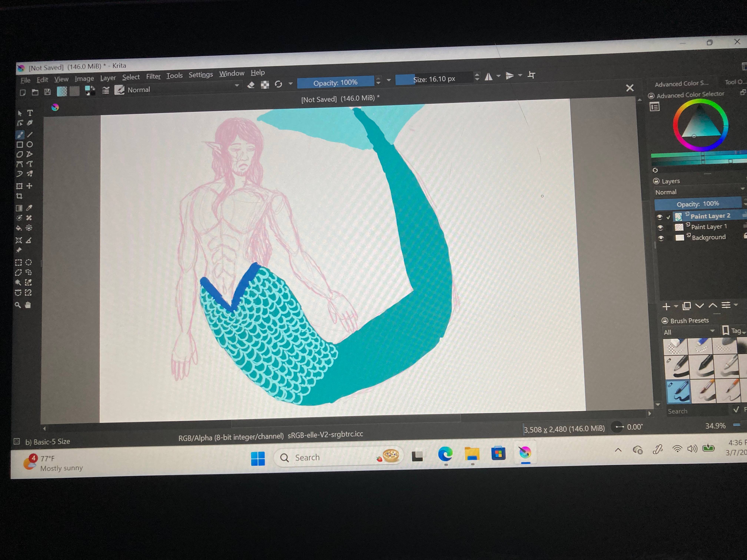The height and width of the screenshot is (560, 747).
Task: Toggle eraser mode in top toolbar
Action: coord(251,85)
